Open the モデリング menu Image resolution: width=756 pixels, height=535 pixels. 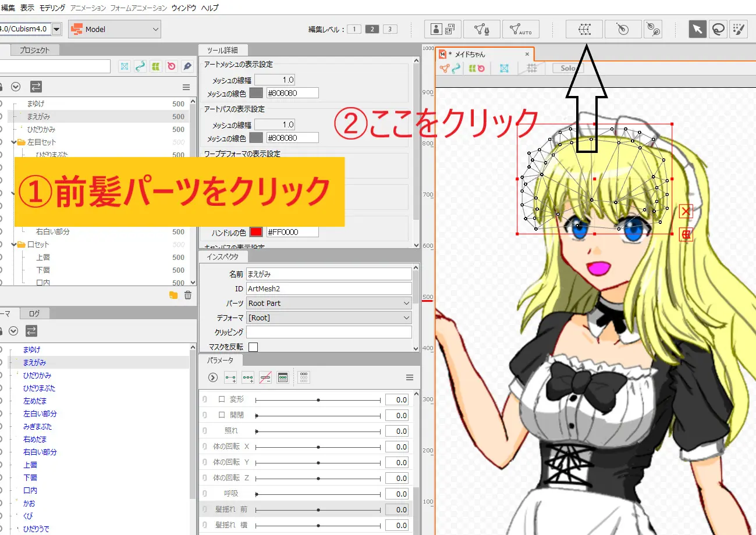coord(51,8)
